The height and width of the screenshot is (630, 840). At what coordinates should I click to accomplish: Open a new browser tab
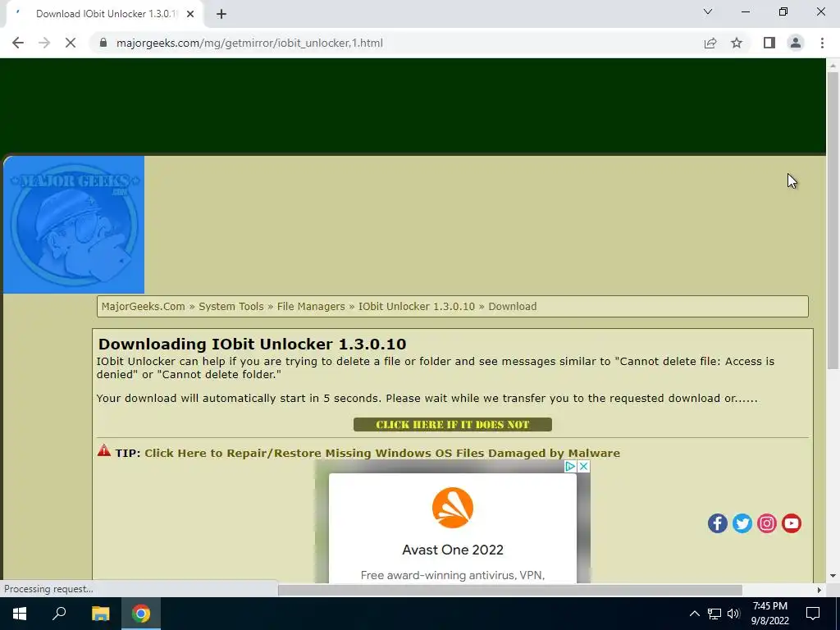pos(221,14)
